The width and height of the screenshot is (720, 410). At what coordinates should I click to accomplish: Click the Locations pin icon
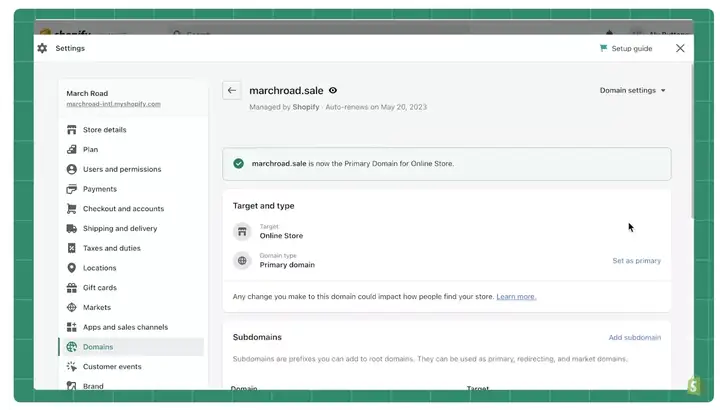[x=72, y=268]
